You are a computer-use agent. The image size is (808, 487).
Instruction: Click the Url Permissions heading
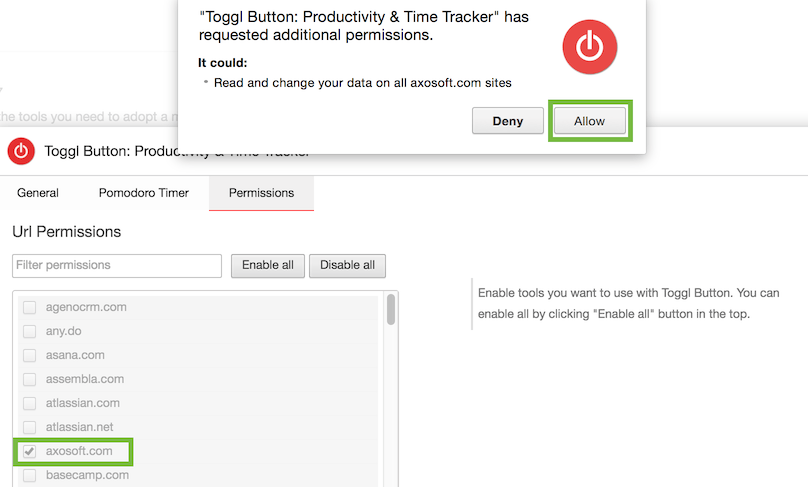[66, 232]
